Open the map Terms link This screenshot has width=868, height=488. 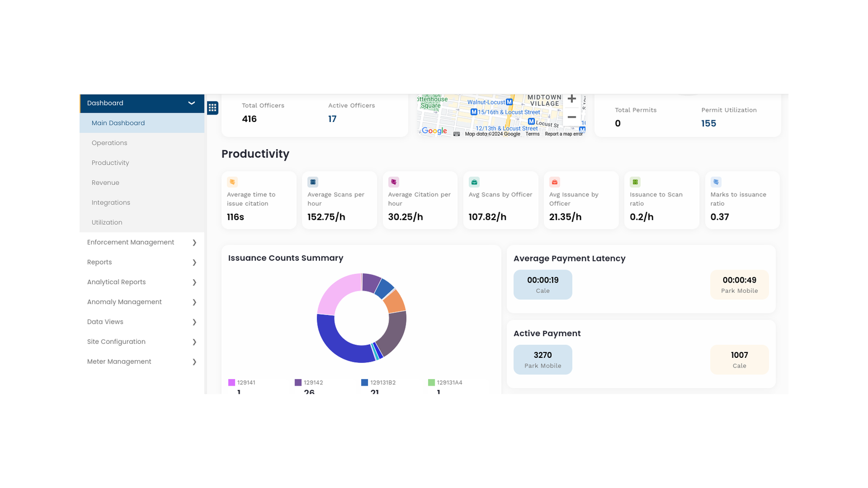(x=532, y=134)
